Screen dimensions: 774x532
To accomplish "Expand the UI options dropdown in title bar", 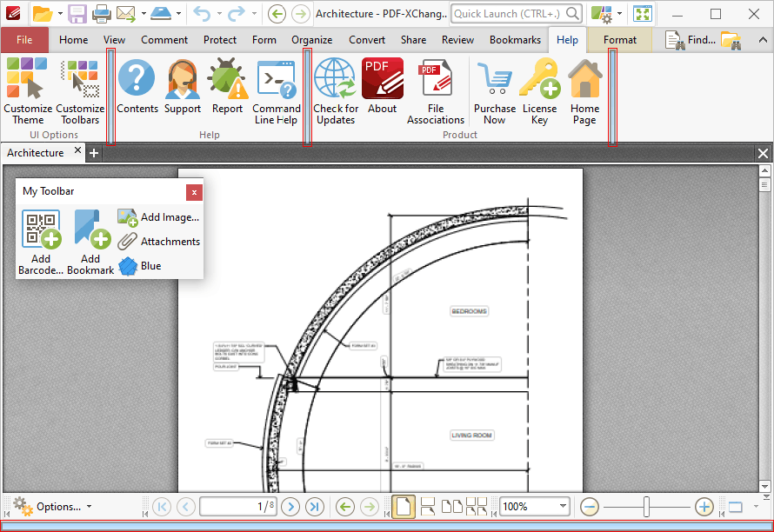I will coord(619,14).
